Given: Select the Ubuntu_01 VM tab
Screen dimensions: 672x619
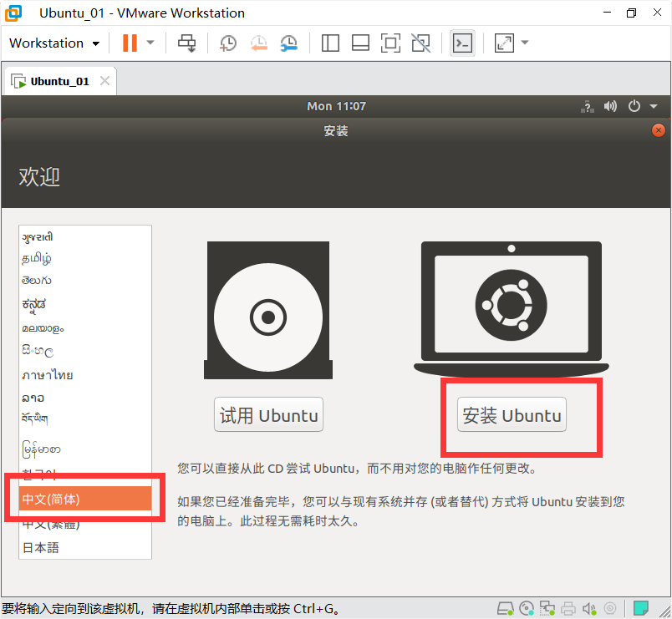Looking at the screenshot, I should [60, 81].
